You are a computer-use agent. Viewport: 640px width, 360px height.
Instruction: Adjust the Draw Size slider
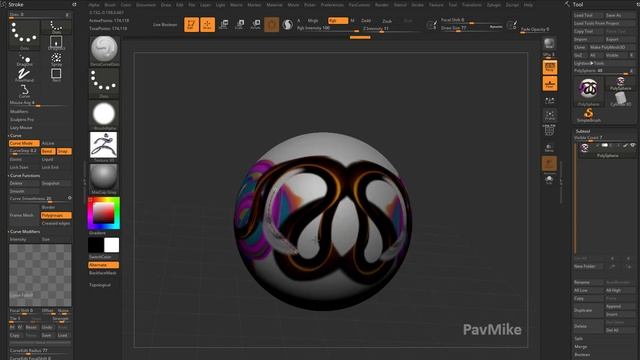[x=471, y=28]
